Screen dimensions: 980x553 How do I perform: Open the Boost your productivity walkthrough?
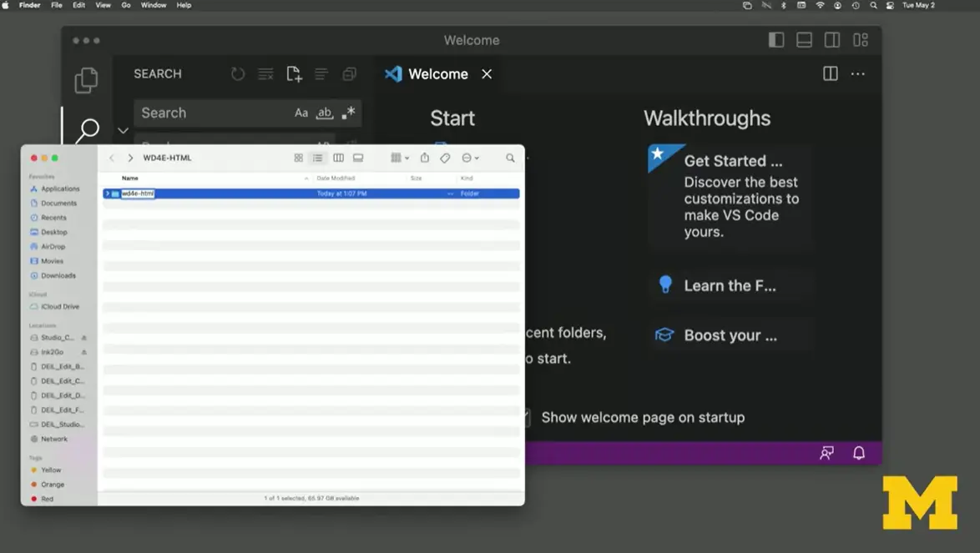point(730,335)
